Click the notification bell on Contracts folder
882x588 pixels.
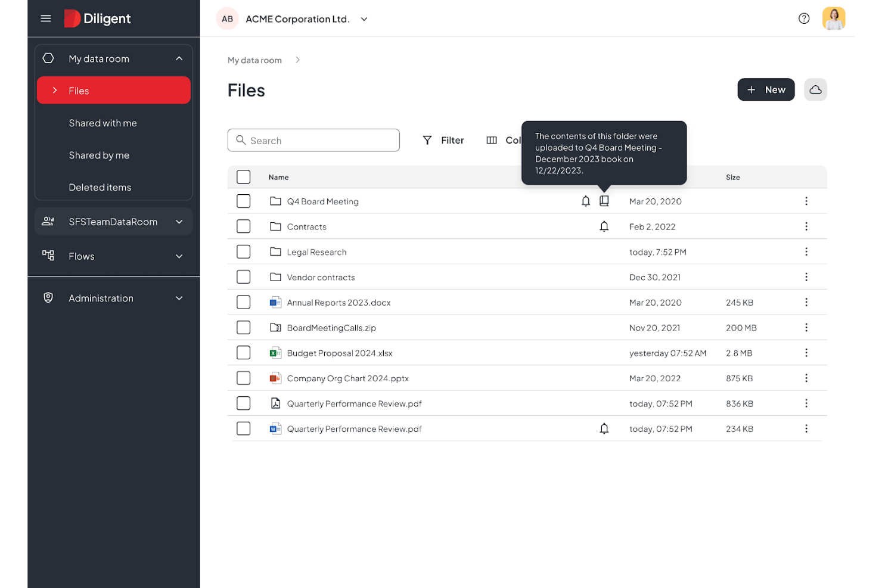pyautogui.click(x=604, y=226)
